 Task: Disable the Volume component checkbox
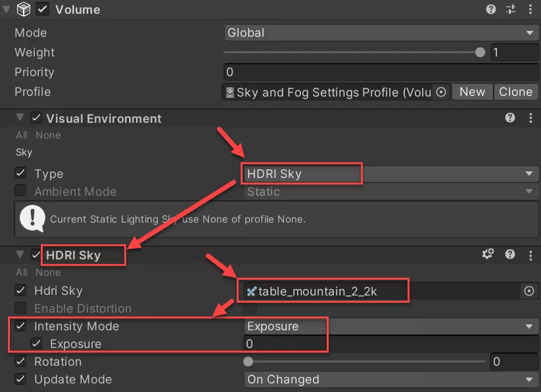pyautogui.click(x=43, y=9)
